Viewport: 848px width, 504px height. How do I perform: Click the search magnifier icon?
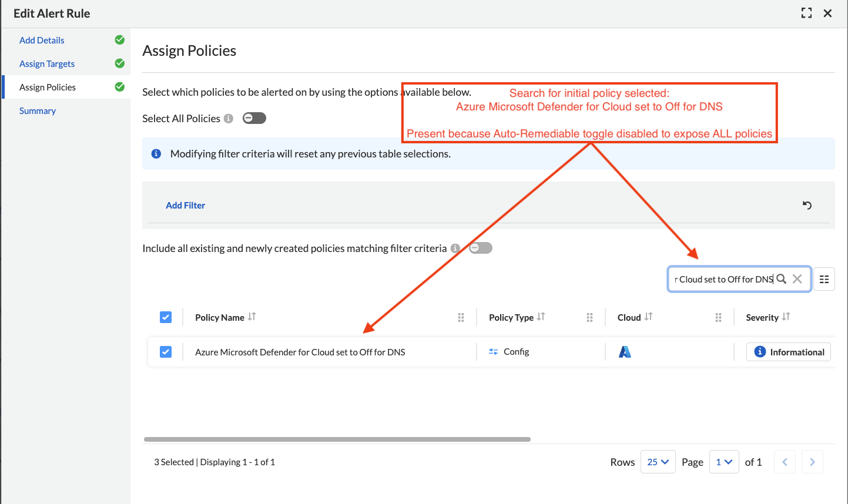coord(781,279)
